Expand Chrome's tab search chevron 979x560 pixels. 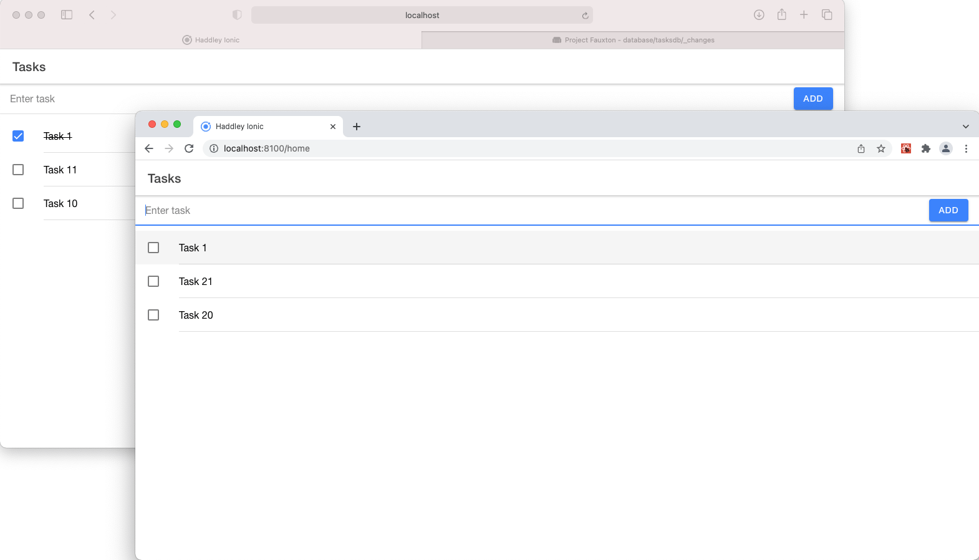[966, 127]
